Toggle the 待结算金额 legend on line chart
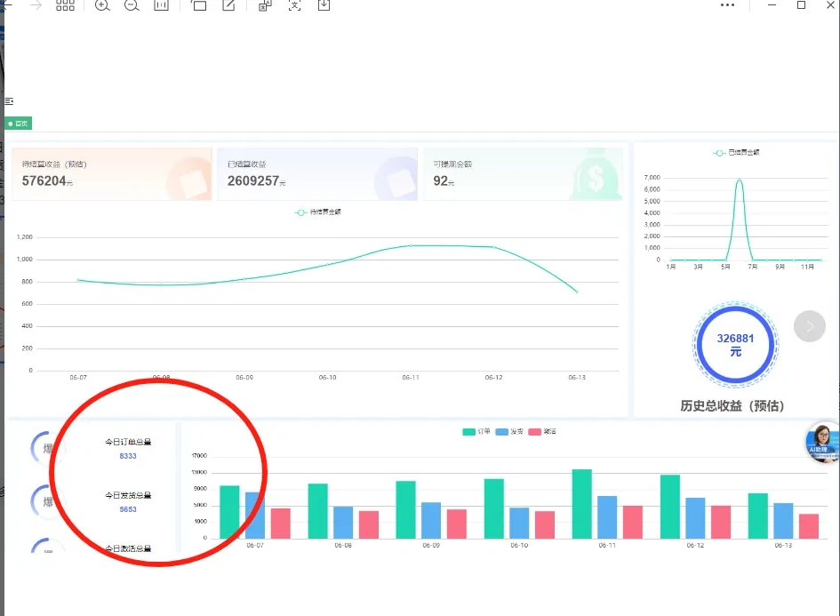The height and width of the screenshot is (616, 840). [317, 212]
